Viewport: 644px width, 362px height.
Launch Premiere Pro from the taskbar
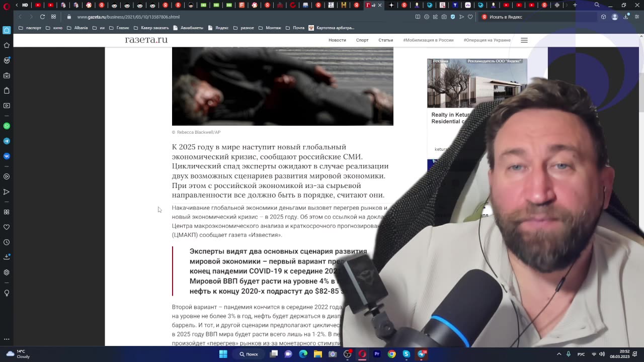(x=377, y=354)
